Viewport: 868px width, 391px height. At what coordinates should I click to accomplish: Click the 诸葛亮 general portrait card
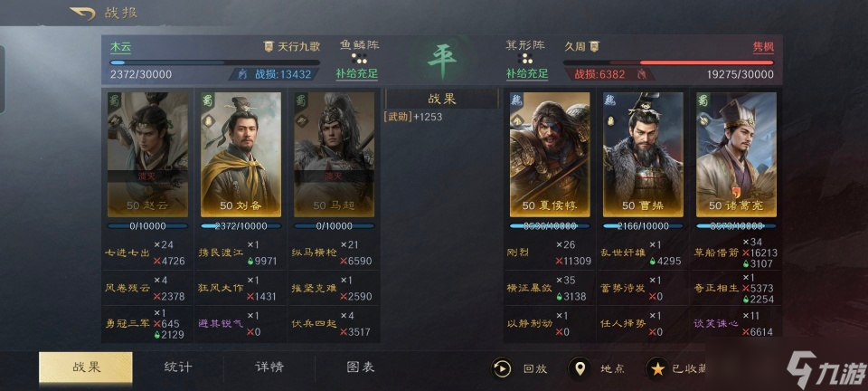tap(736, 155)
